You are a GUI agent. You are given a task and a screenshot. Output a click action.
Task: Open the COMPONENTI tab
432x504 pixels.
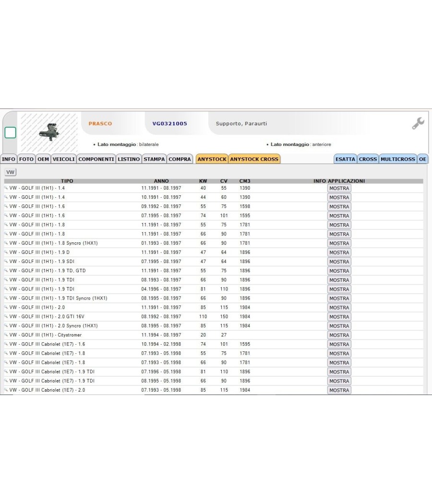[96, 159]
